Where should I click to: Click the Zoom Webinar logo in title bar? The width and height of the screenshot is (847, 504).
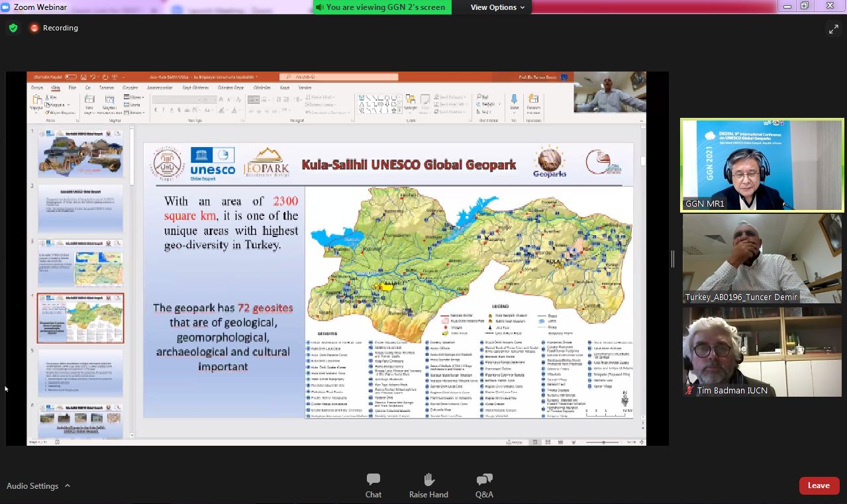click(x=7, y=7)
